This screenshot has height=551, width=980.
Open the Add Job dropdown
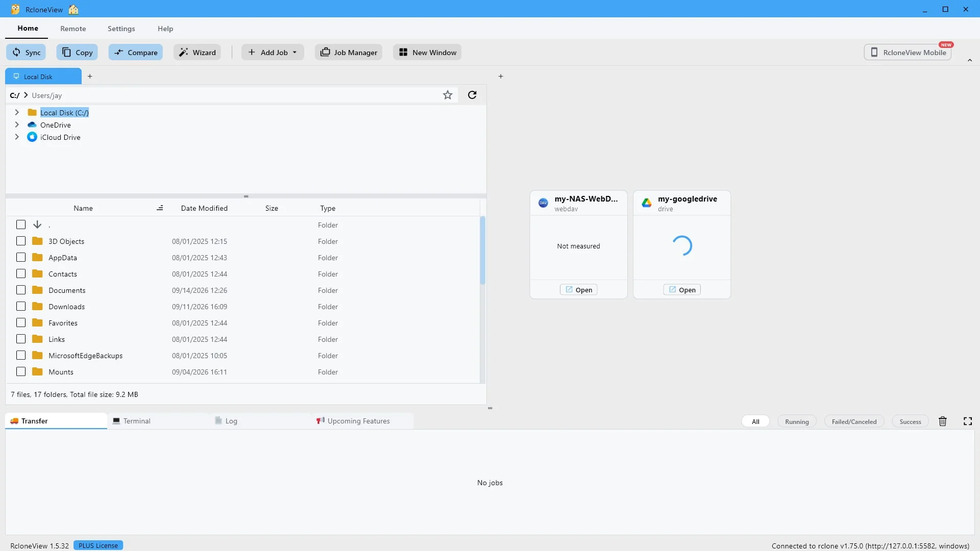[x=273, y=52]
